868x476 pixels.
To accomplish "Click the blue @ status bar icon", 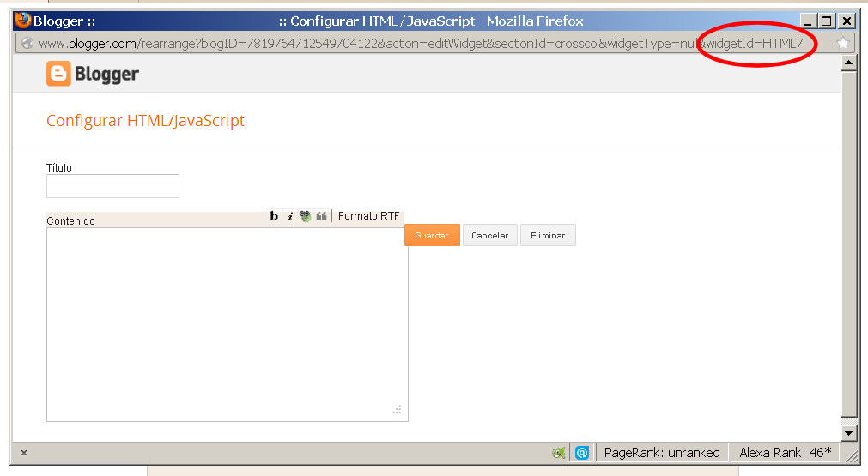I will point(581,453).
